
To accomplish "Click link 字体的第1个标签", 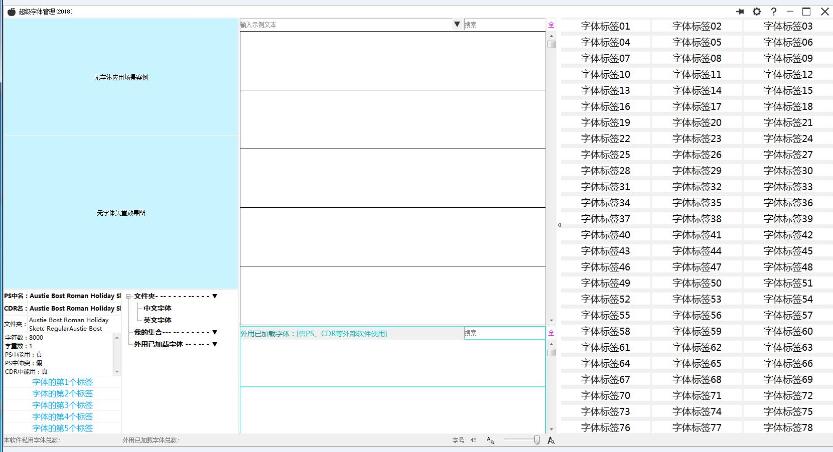I will click(x=62, y=382).
